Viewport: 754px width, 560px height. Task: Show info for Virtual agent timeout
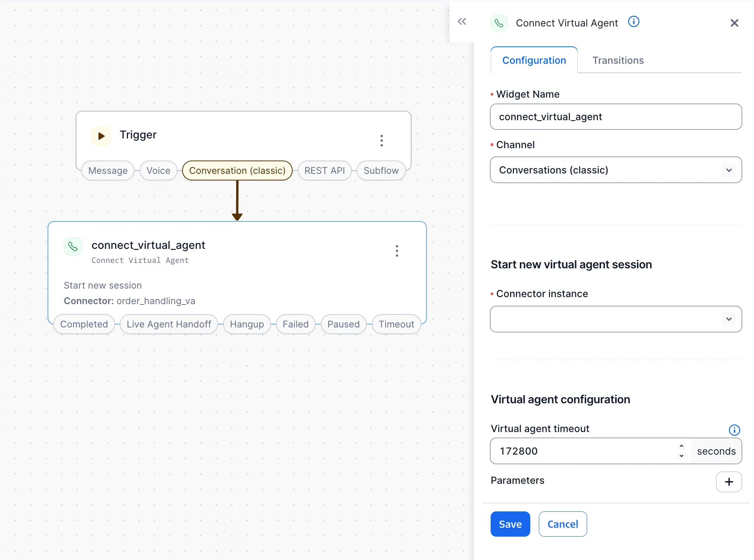tap(734, 430)
